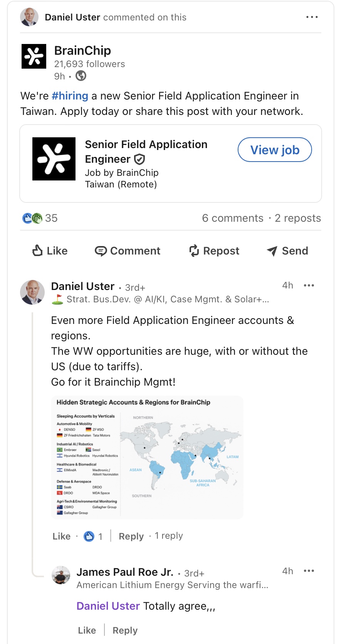The width and height of the screenshot is (344, 644).
Task: Repost the BrainChip hiring post
Action: pyautogui.click(x=214, y=251)
